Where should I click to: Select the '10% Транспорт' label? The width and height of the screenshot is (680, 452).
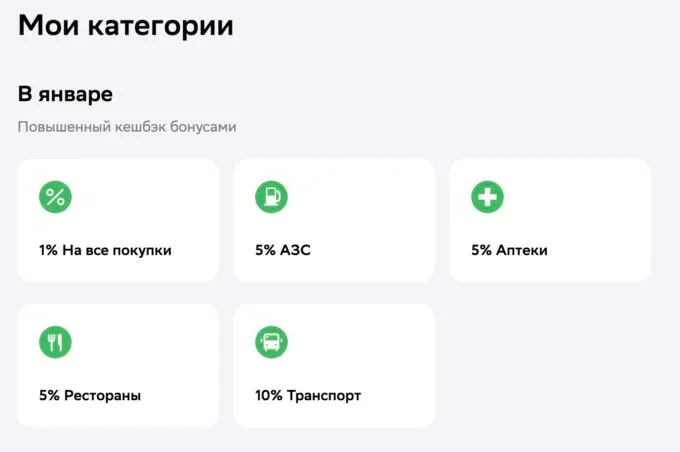[308, 395]
